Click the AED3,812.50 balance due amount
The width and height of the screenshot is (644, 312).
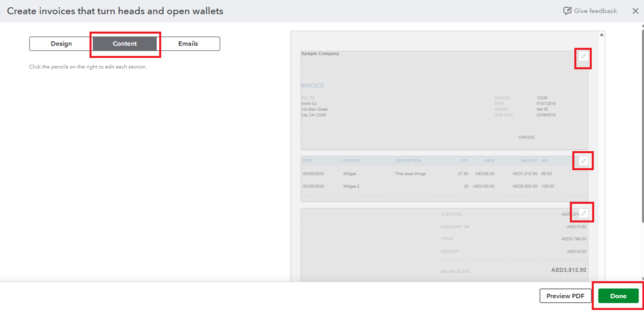coord(568,270)
